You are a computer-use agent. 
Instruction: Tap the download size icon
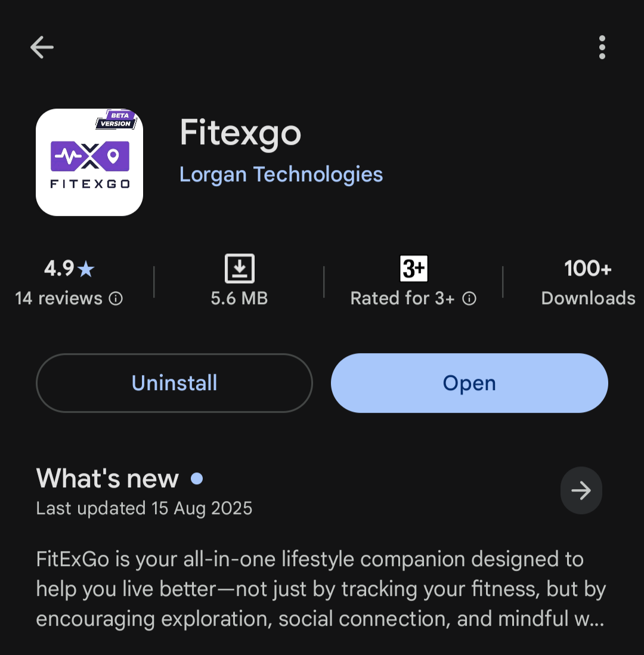(x=239, y=268)
